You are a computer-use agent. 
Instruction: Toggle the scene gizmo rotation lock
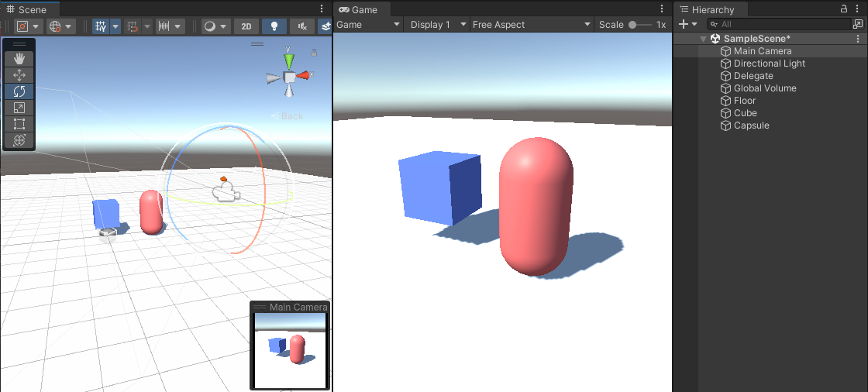(314, 53)
